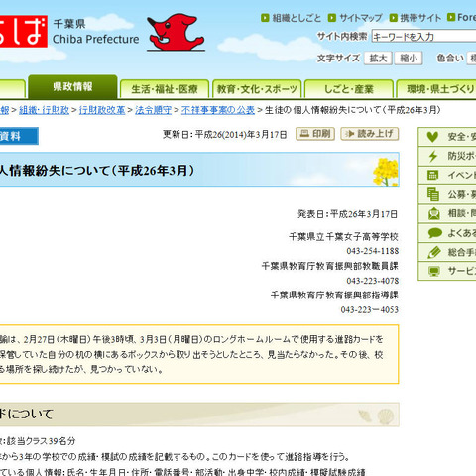The height and width of the screenshot is (476, 476).
Task: Click the 縮小 text size button
Action: point(409,59)
